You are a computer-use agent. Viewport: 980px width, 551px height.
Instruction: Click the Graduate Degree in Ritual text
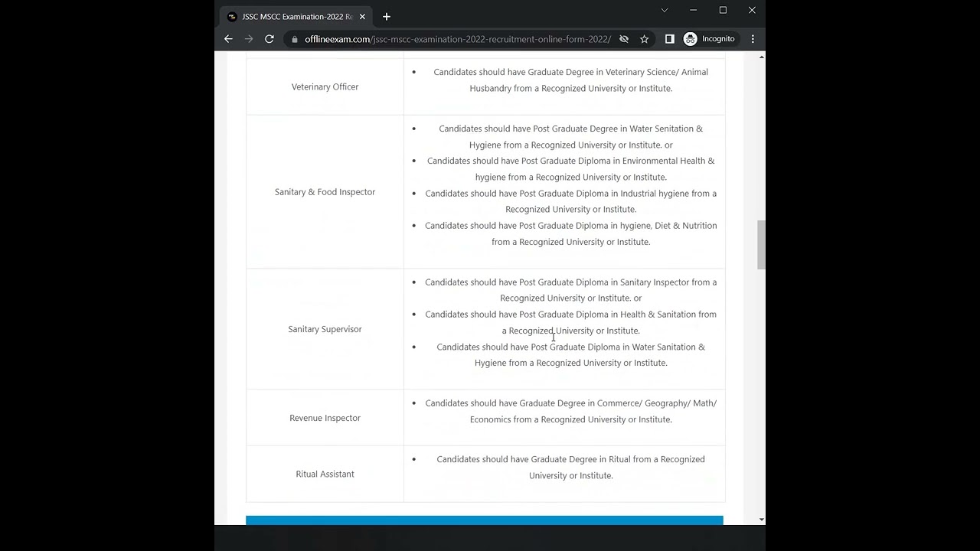point(571,468)
